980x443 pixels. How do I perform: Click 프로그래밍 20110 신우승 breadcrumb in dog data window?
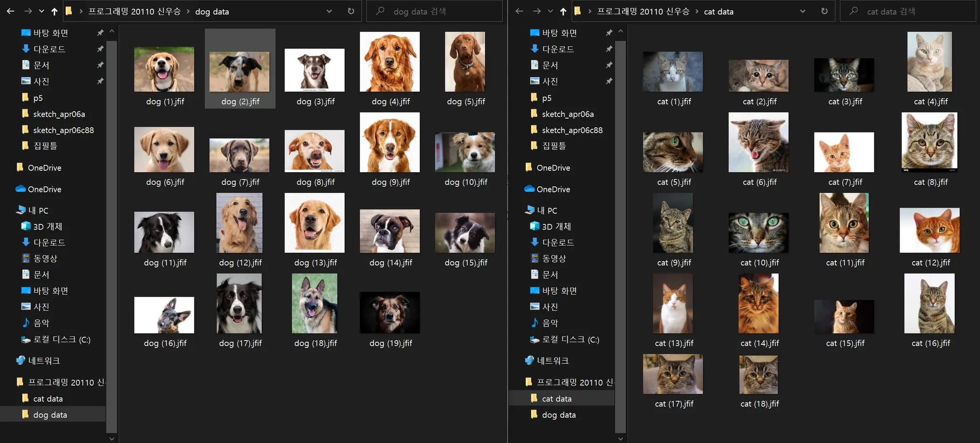tap(134, 11)
